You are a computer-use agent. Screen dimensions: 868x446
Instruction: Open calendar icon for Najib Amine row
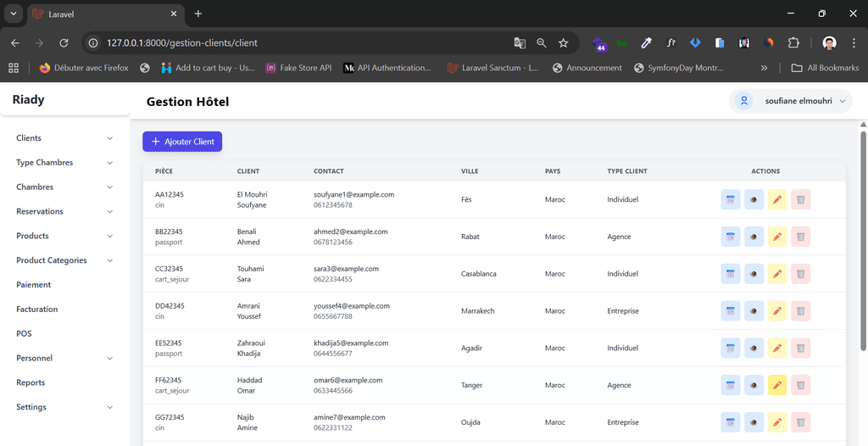730,422
